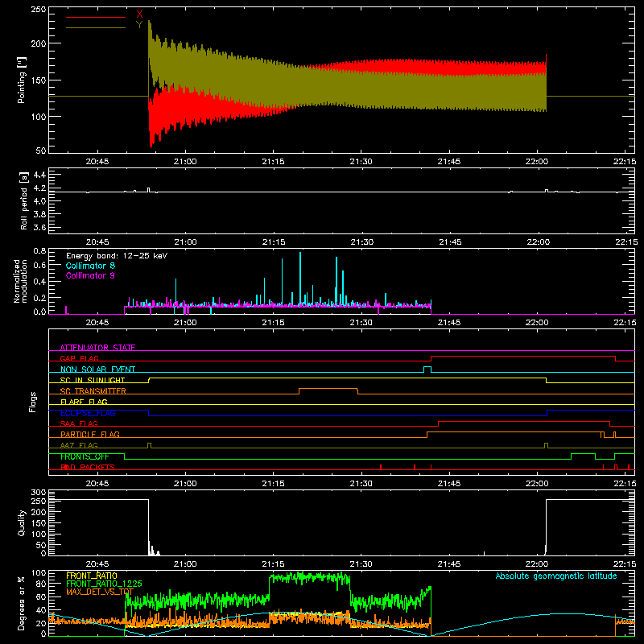Click the tallest cyan Collimator 8 spike
The width and height of the screenshot is (644, 644).
(300, 279)
